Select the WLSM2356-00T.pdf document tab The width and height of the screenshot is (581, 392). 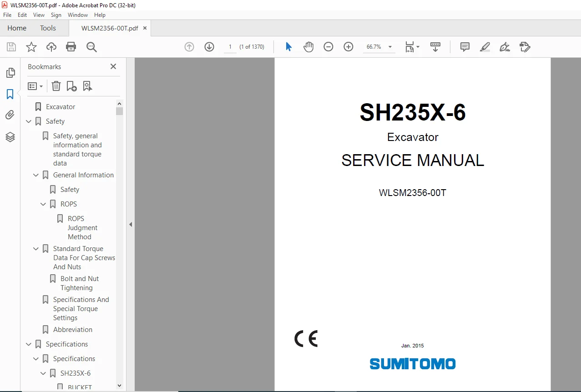click(x=110, y=28)
